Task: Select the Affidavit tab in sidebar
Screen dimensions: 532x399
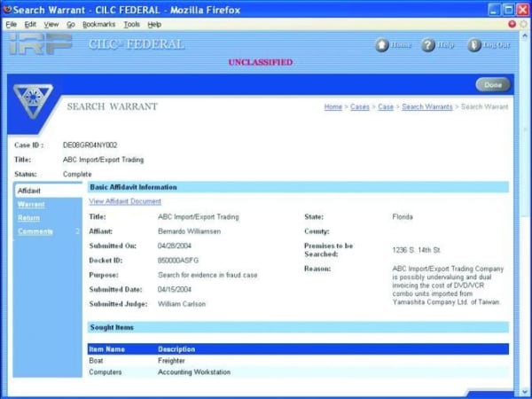Action: 30,191
